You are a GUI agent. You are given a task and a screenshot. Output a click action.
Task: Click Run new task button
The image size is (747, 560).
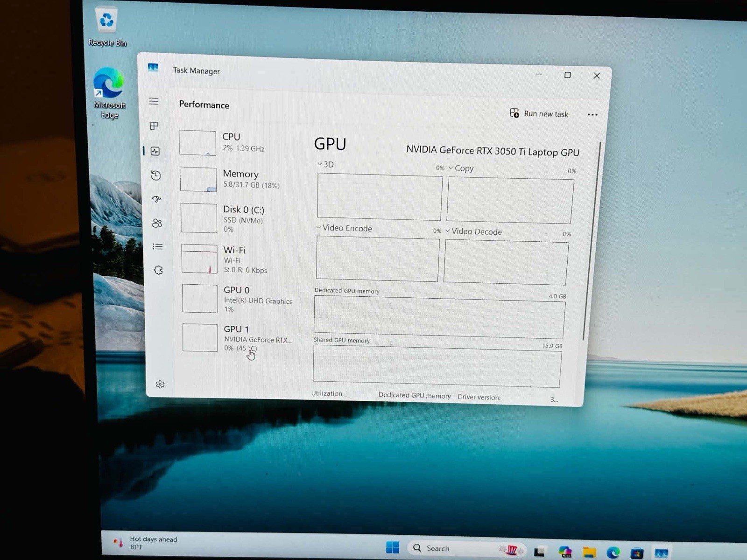(539, 113)
